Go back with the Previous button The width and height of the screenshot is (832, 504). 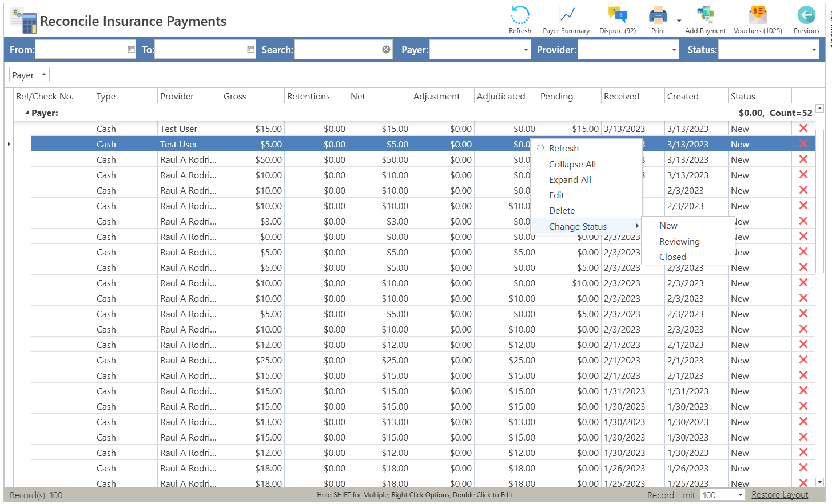(x=806, y=17)
